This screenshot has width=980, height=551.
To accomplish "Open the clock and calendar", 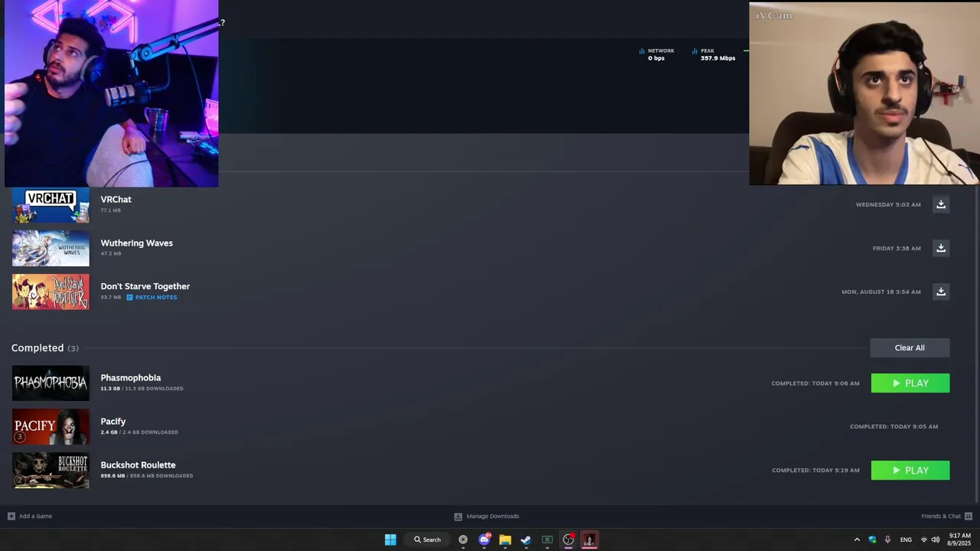I will pyautogui.click(x=959, y=540).
